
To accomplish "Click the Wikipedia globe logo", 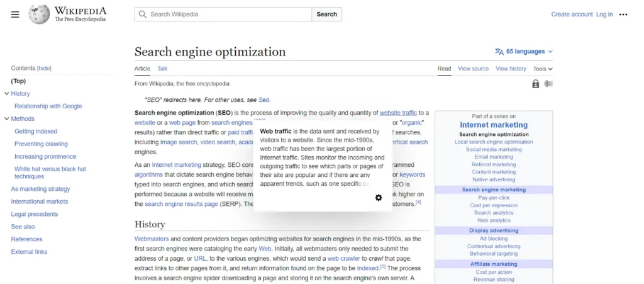I will 39,14.
